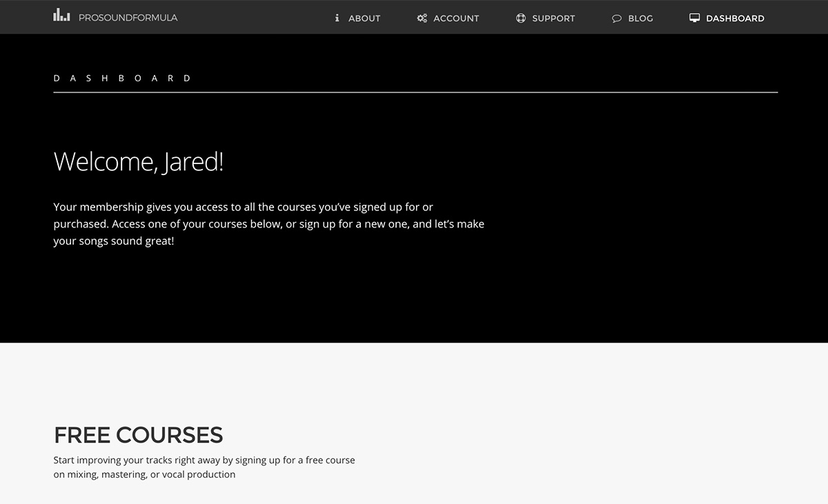Click the speech bubble Blog icon
This screenshot has width=828, height=504.
click(617, 19)
